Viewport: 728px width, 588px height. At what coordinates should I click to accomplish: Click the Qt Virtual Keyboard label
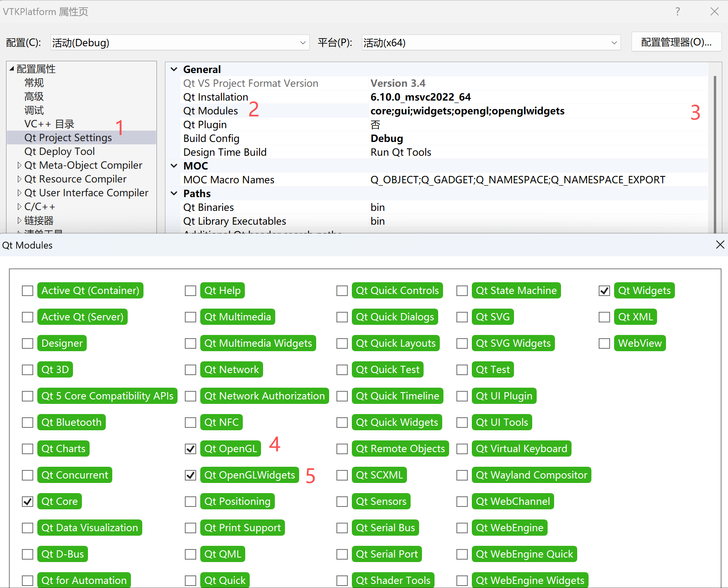(522, 449)
